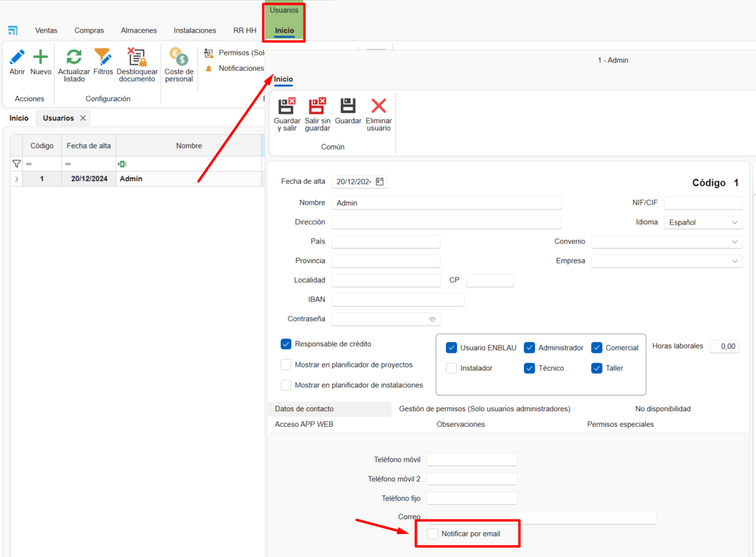
Task: Switch to the Inicio document tab
Action: [19, 118]
